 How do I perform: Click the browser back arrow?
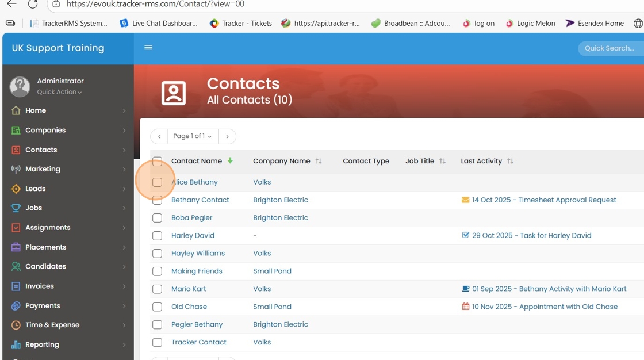tap(11, 4)
